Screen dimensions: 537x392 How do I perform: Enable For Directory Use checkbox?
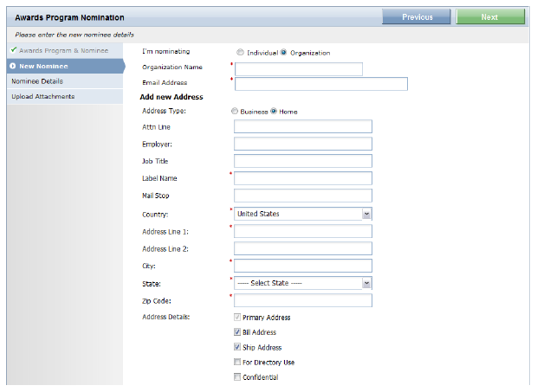237,362
